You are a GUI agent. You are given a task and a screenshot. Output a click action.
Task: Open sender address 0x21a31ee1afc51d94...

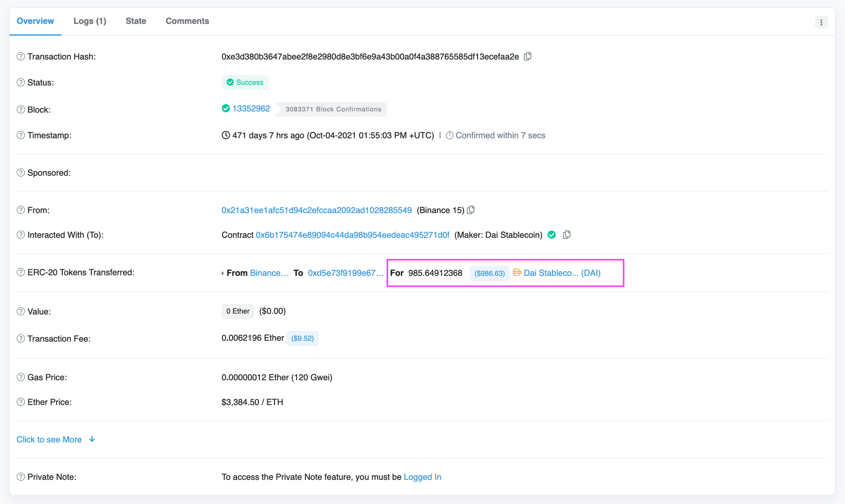(317, 210)
